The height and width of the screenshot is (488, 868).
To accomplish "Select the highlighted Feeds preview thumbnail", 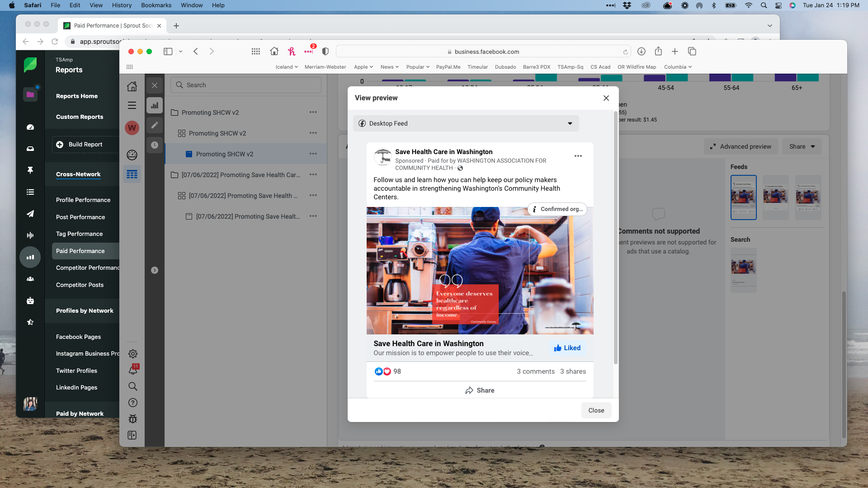I will point(744,197).
